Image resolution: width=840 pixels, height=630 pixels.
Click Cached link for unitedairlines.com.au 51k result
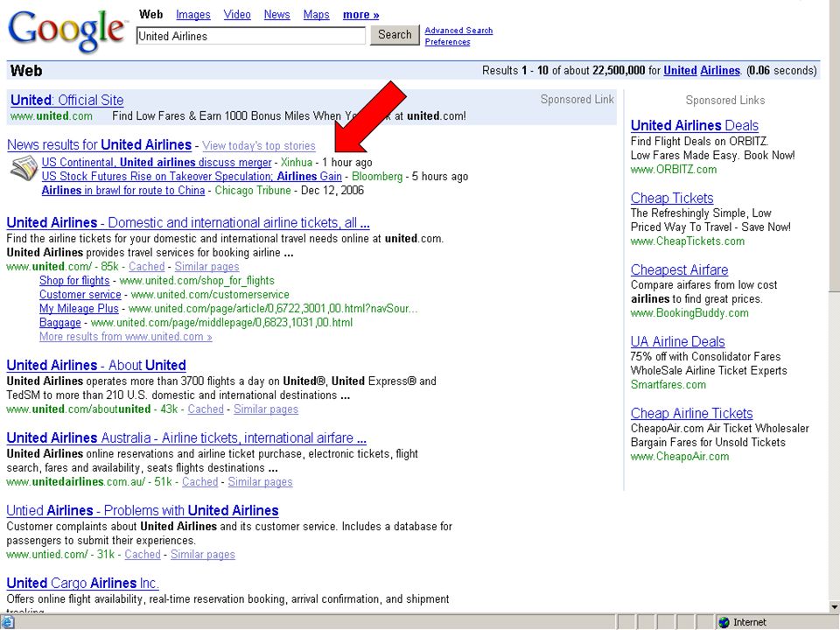pos(199,481)
